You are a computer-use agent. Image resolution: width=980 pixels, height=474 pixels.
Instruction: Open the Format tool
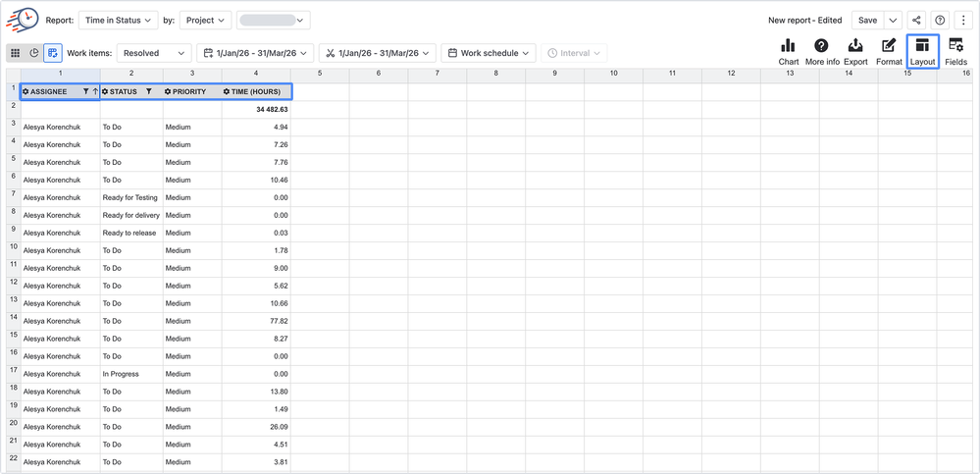pyautogui.click(x=889, y=52)
